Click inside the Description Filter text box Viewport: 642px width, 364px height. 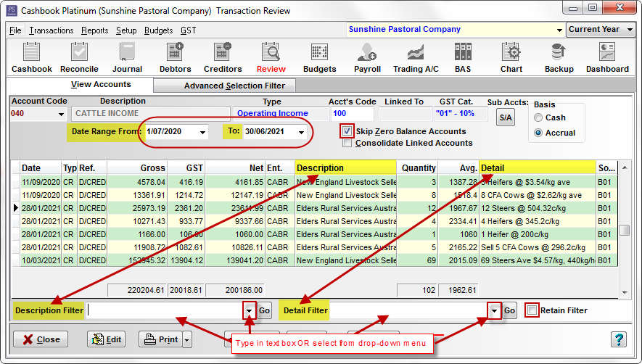(x=165, y=311)
